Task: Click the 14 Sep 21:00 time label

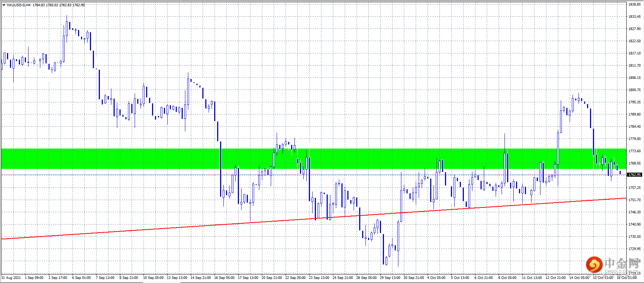Action: click(x=201, y=278)
